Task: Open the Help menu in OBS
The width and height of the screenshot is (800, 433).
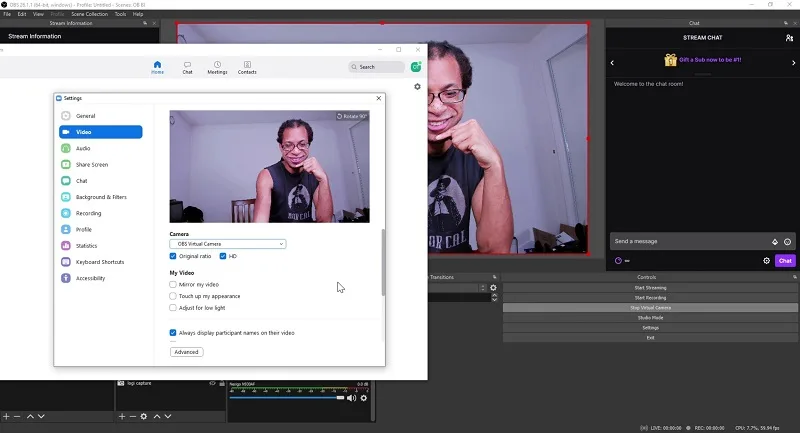Action: pyautogui.click(x=138, y=14)
